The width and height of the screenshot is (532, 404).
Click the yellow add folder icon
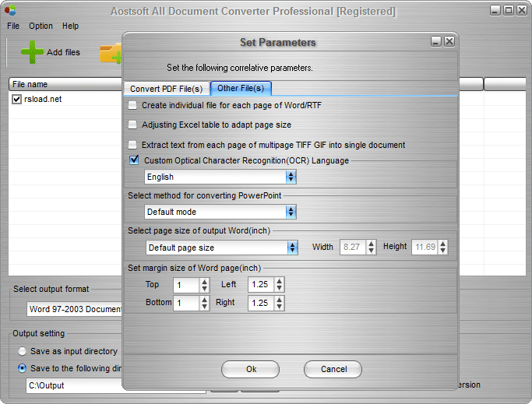click(111, 53)
